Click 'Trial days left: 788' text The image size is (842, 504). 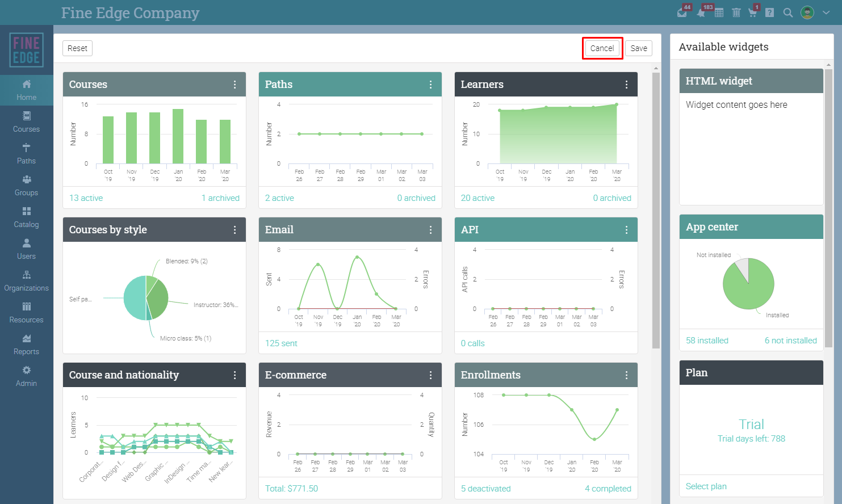click(x=751, y=439)
